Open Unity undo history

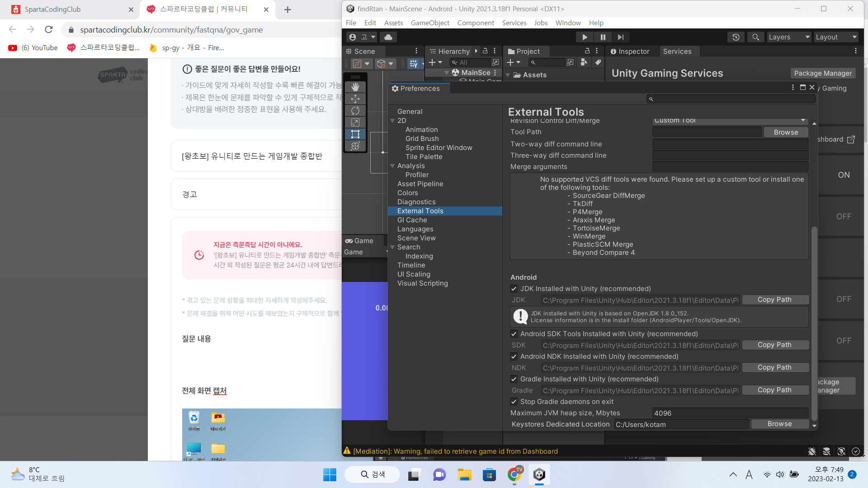tap(736, 37)
